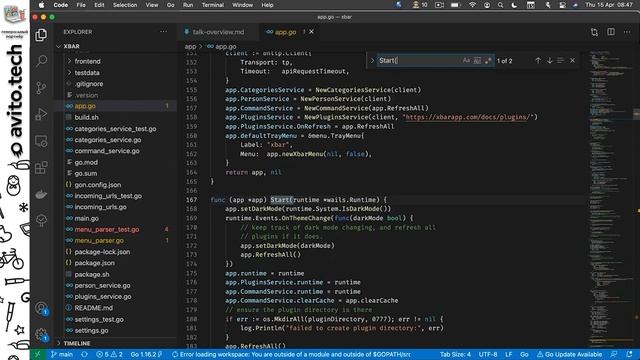Click the xbarapp.com docs plugins URL
Screen dimensions: 640x360
pyautogui.click(x=468, y=117)
